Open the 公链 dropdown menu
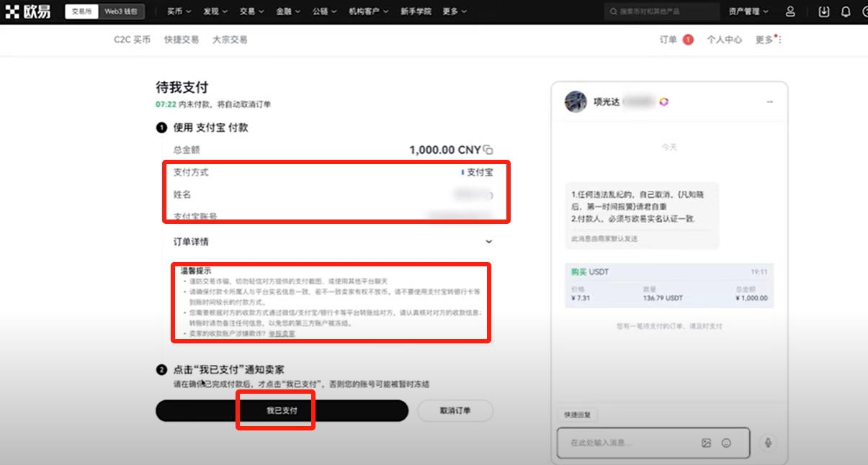868x465 pixels. coord(325,12)
